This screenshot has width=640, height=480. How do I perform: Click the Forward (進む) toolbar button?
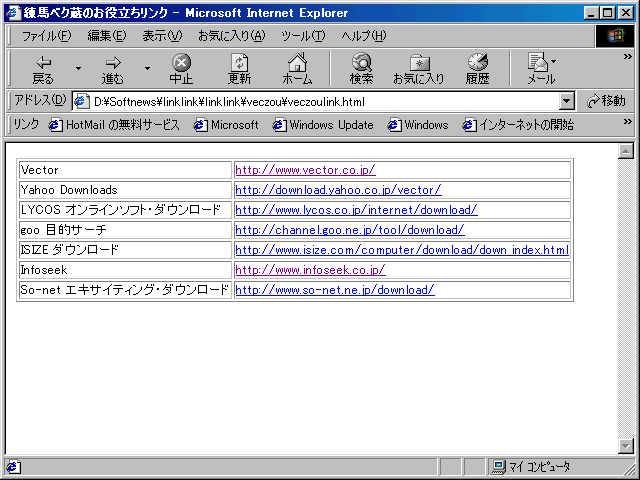click(x=113, y=69)
